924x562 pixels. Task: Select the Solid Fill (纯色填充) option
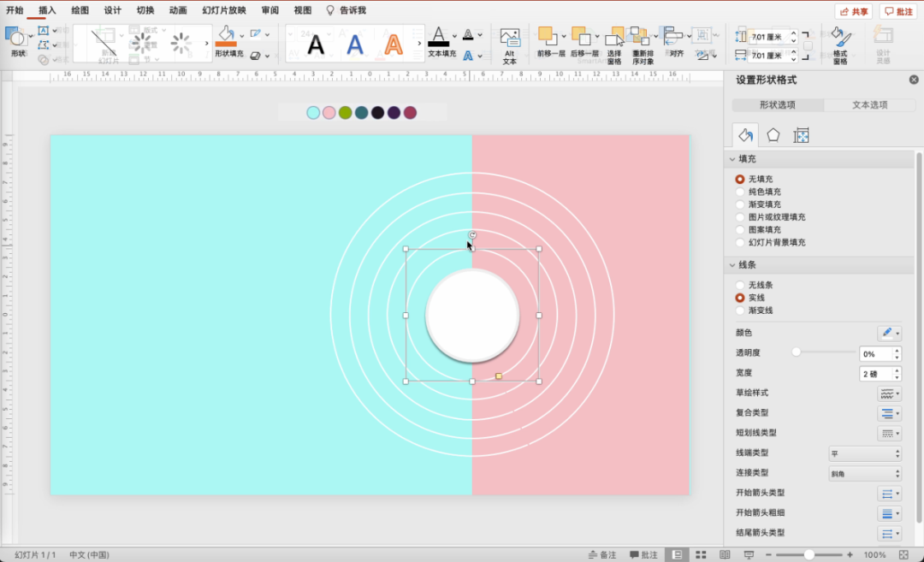(x=740, y=192)
